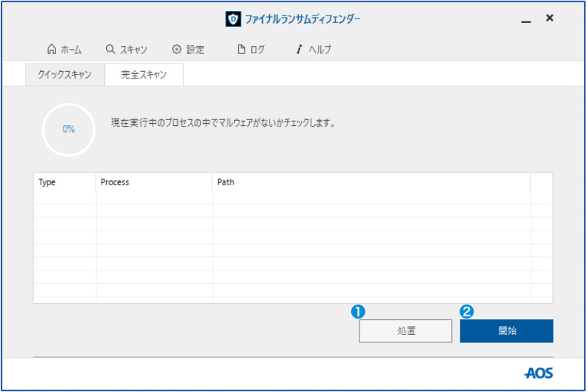Click the log document icon
The height and width of the screenshot is (392, 587).
(242, 49)
